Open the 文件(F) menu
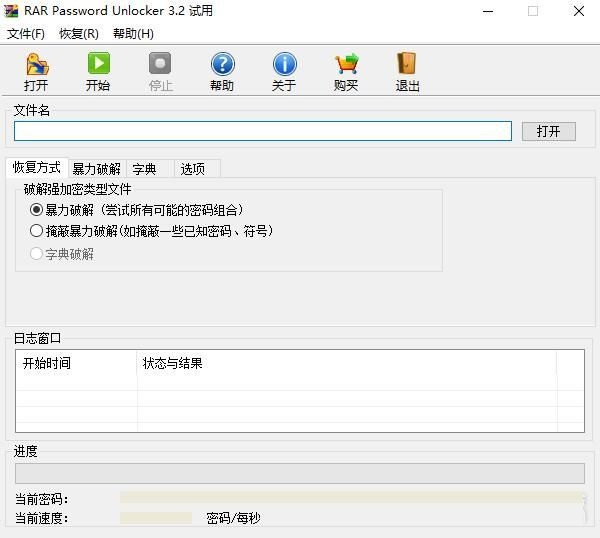 (26, 34)
